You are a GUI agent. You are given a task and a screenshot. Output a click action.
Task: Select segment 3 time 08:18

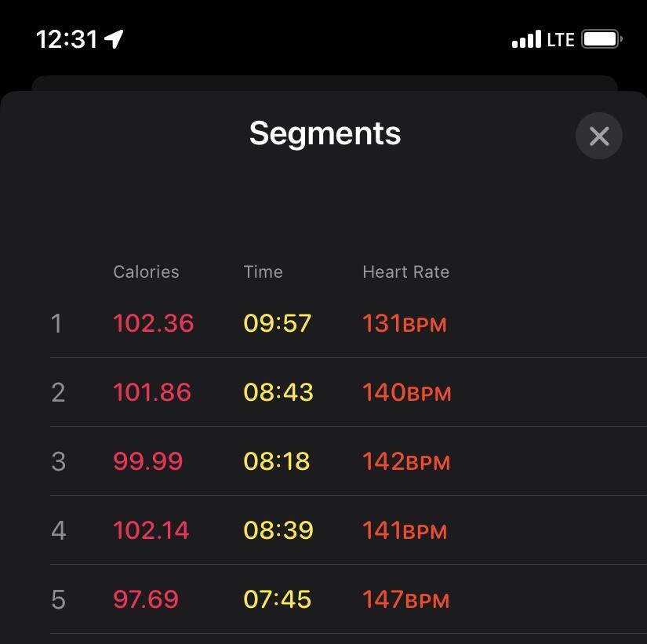pyautogui.click(x=277, y=461)
